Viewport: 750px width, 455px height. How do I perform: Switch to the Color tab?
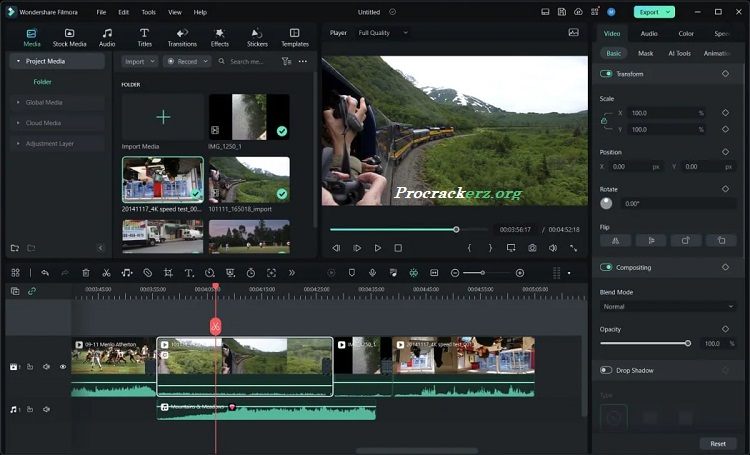coord(686,33)
